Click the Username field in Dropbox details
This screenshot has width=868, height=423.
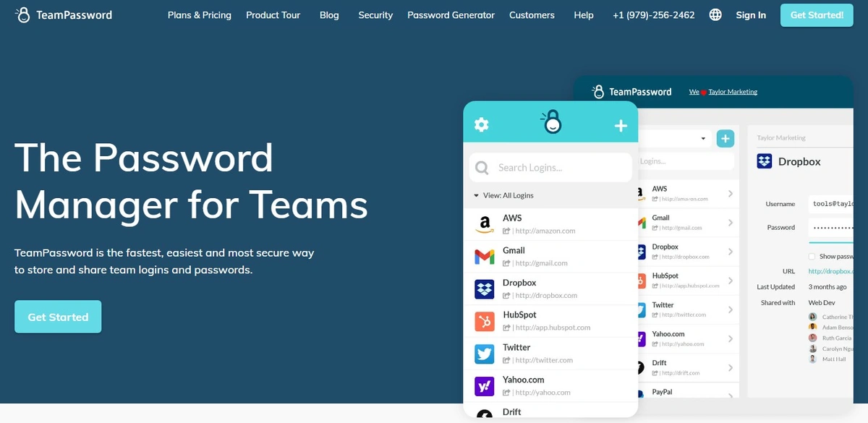coord(831,204)
